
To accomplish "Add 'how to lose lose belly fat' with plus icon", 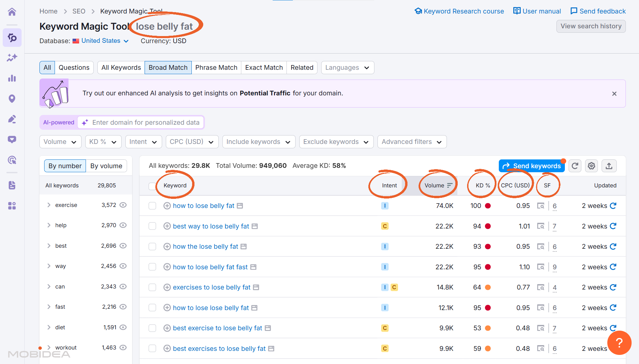I will point(167,308).
